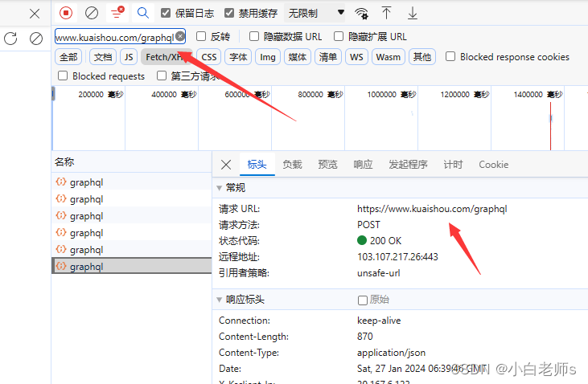This screenshot has width=588, height=384.
Task: Select the first graphql request
Action: tap(132, 182)
